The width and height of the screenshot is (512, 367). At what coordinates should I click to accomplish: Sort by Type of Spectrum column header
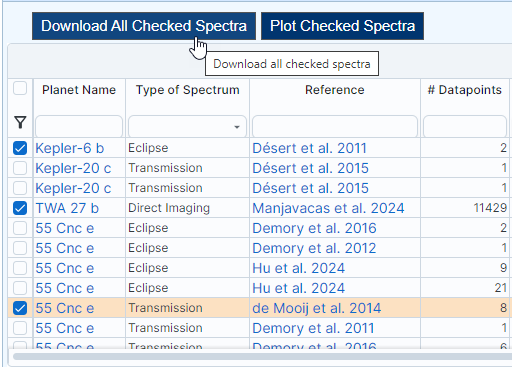[187, 90]
